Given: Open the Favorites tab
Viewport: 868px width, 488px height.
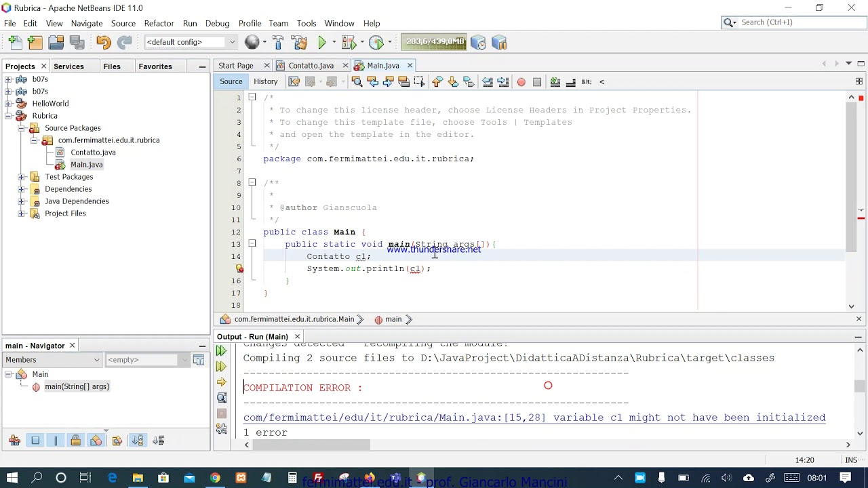Looking at the screenshot, I should tap(155, 66).
